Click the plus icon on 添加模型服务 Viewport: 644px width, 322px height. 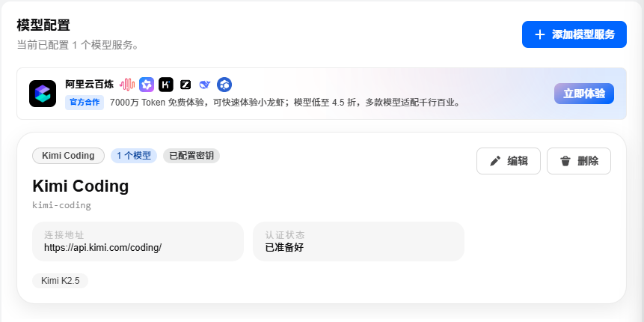540,34
